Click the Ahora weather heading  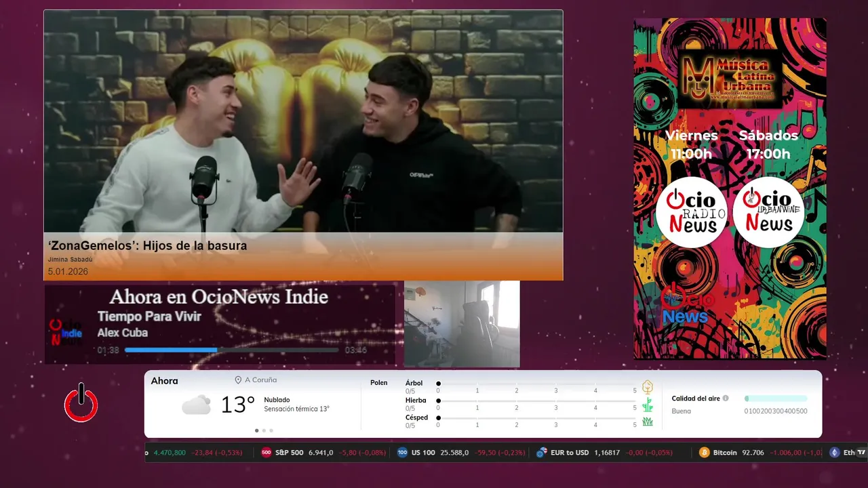click(x=165, y=381)
